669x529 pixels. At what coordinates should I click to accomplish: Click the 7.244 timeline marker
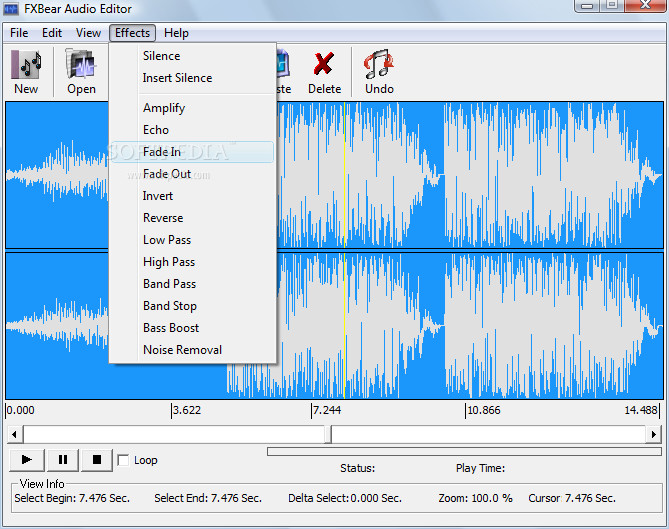coord(326,410)
